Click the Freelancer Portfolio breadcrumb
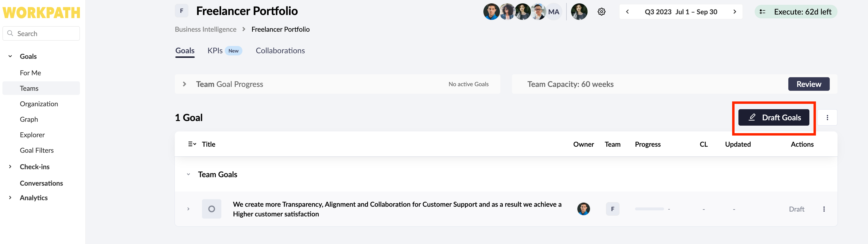 point(280,29)
